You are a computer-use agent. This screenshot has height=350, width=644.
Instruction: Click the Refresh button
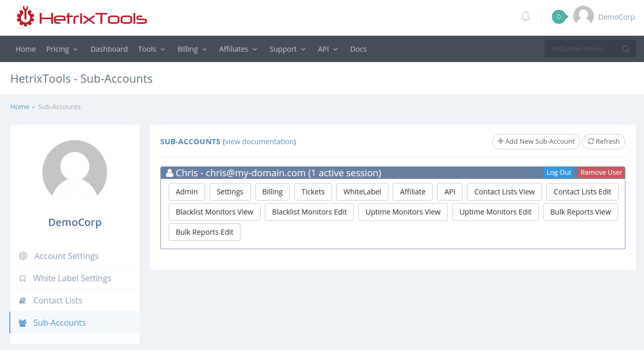(604, 141)
